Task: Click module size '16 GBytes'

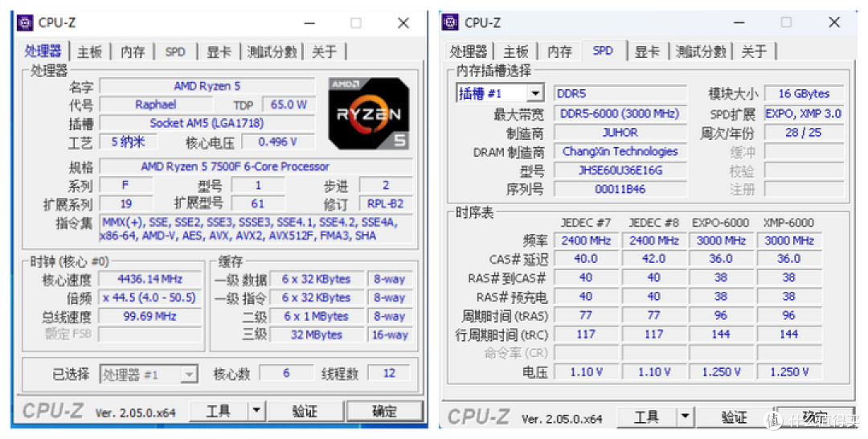Action: click(804, 93)
